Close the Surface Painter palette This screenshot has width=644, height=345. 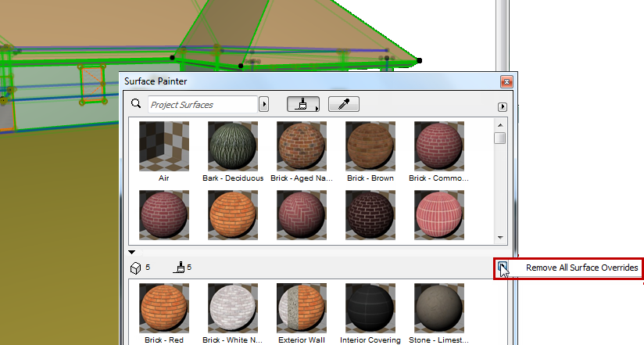(506, 82)
